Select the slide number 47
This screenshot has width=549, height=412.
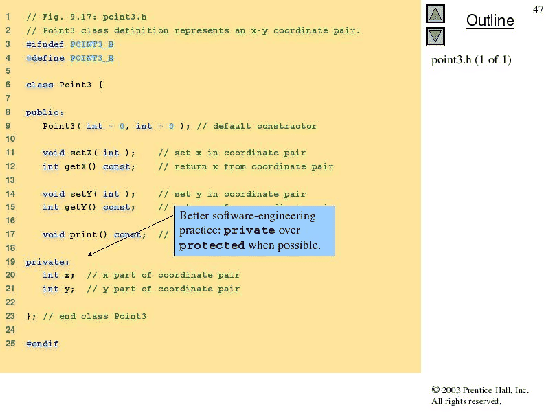[538, 9]
